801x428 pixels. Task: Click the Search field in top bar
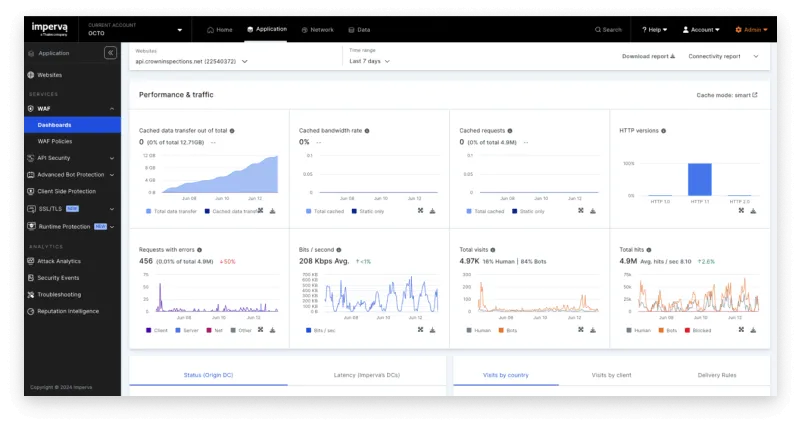(608, 30)
